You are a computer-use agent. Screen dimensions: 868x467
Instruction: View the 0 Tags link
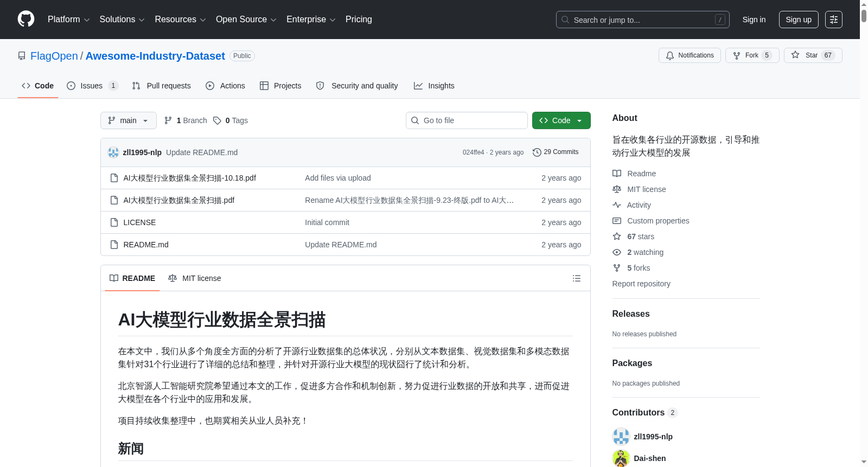pos(231,120)
